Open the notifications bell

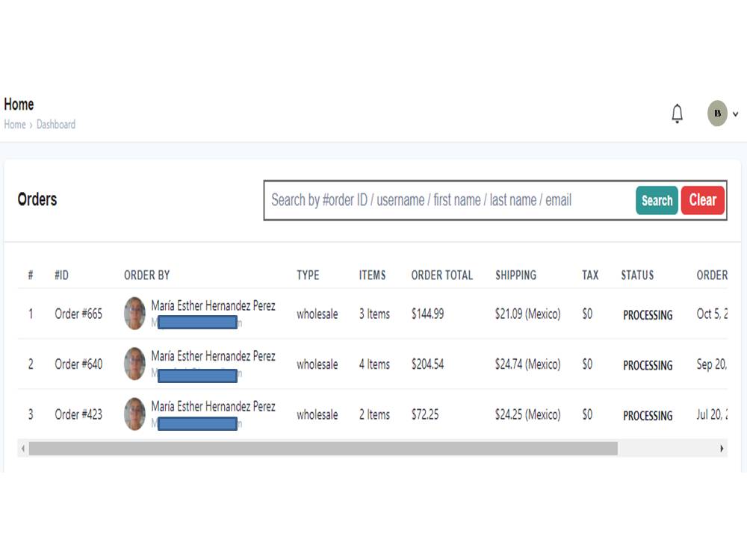click(x=677, y=113)
